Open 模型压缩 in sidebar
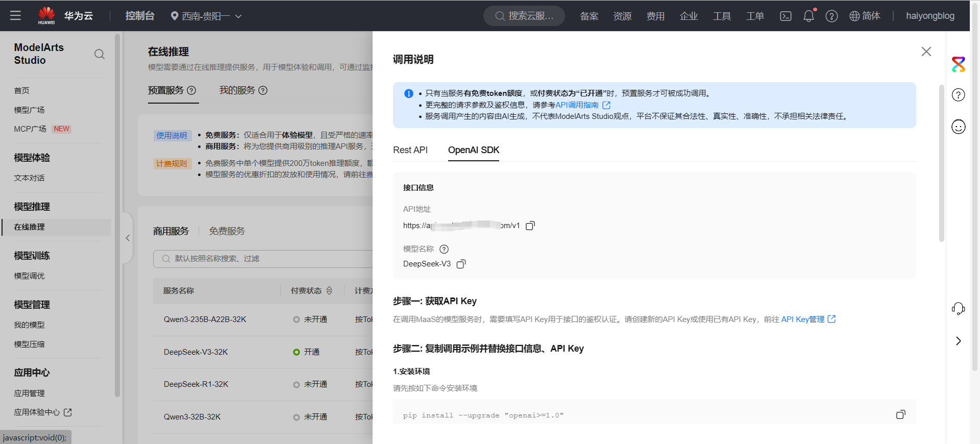This screenshot has height=444, width=980. coord(29,344)
